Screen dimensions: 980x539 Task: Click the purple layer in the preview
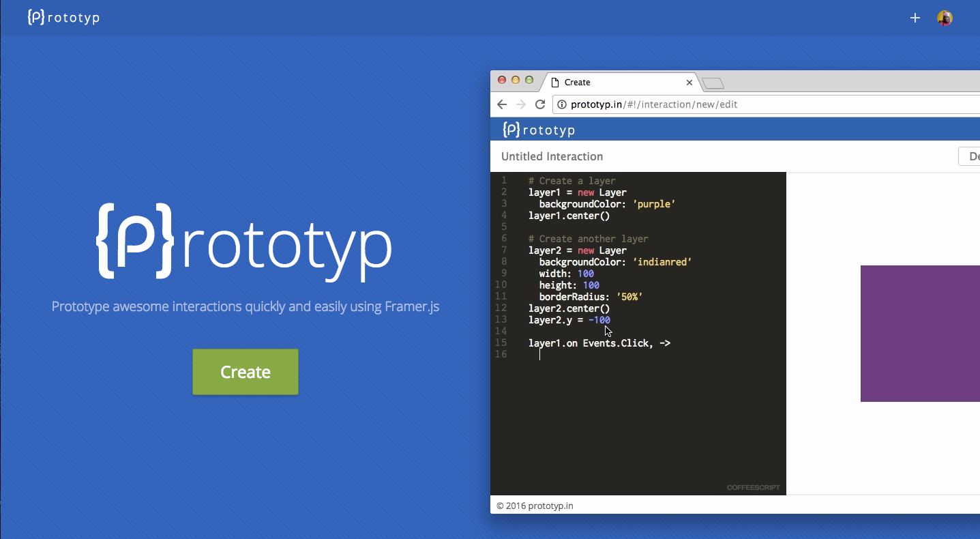tap(920, 334)
